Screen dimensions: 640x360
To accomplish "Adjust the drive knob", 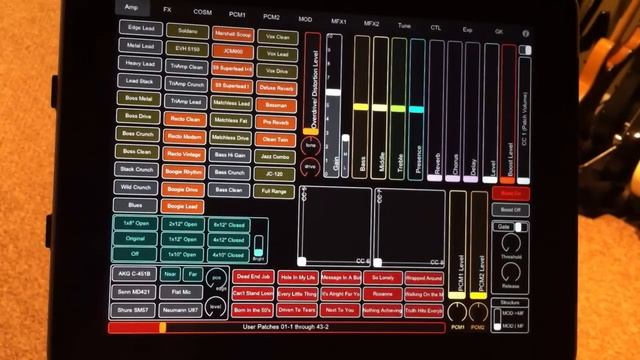I will pos(310,167).
